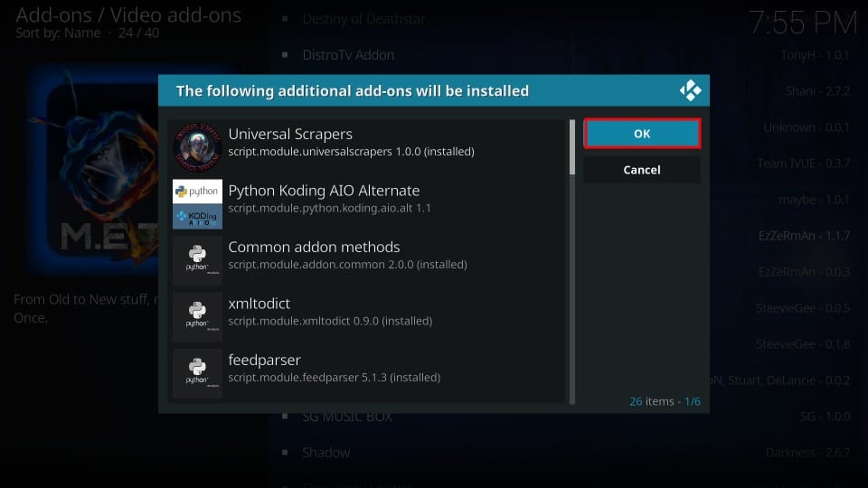Click the Python Koding AIO Alternate icon

197,204
